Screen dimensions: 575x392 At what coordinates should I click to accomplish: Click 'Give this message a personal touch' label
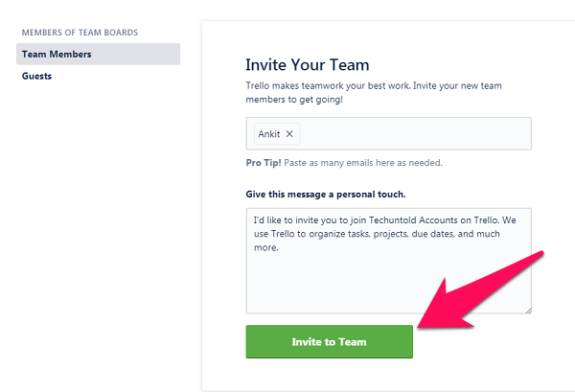pyautogui.click(x=326, y=195)
